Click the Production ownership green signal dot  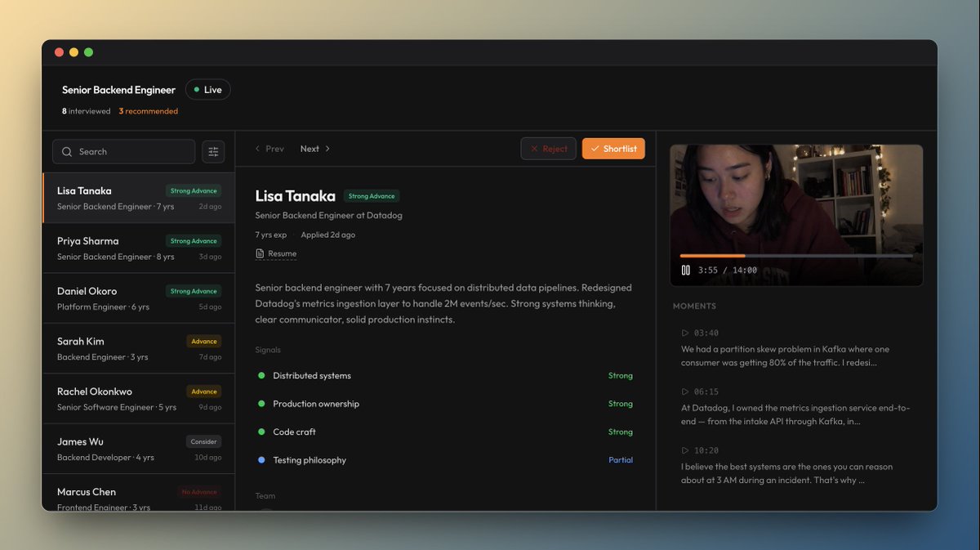[261, 404]
